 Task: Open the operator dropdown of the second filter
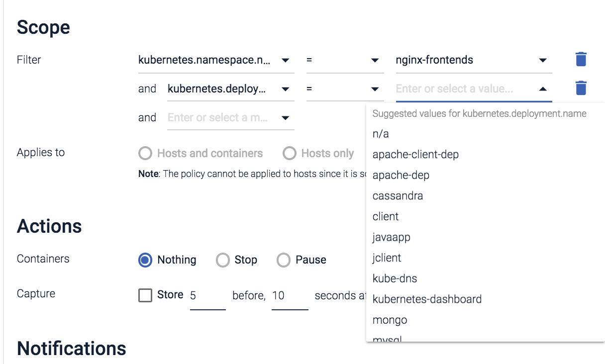[x=375, y=88]
